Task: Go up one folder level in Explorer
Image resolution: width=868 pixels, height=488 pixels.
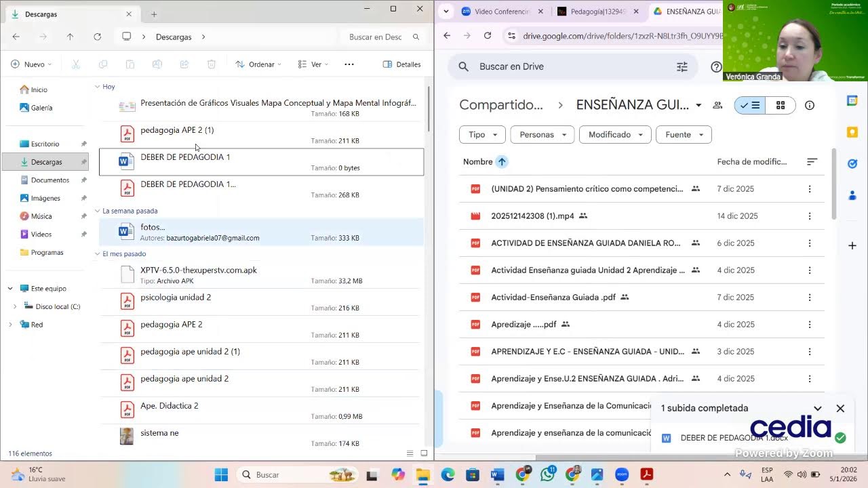Action: pyautogui.click(x=70, y=37)
